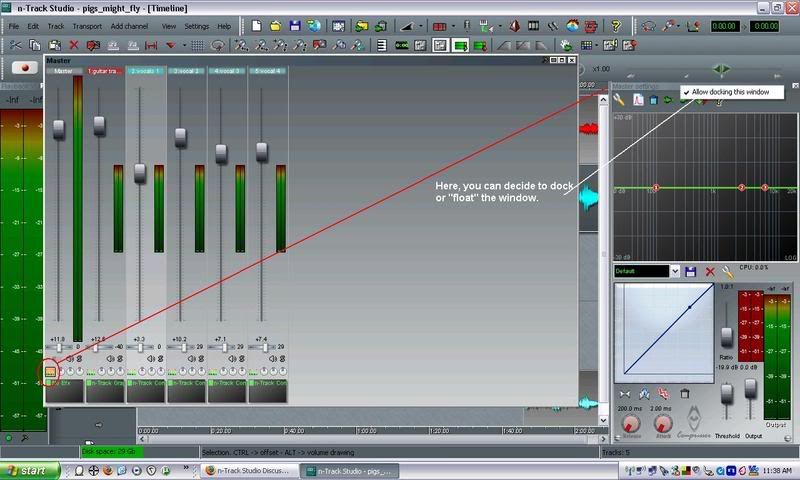Viewport: 800px width, 480px height.
Task: Click the New song document icon
Action: tap(257, 26)
